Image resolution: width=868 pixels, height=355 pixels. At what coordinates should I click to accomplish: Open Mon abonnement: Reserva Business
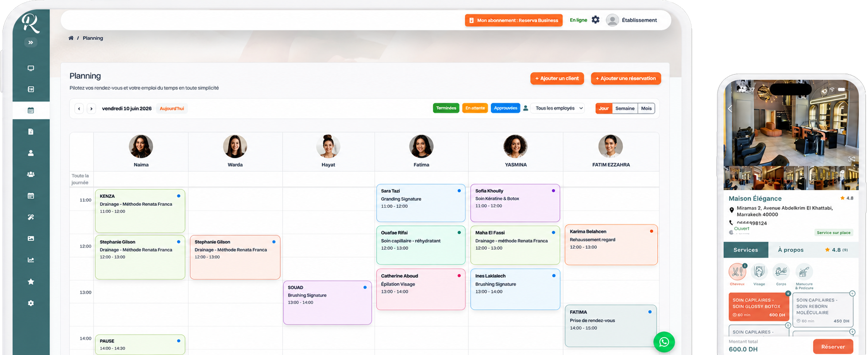513,20
